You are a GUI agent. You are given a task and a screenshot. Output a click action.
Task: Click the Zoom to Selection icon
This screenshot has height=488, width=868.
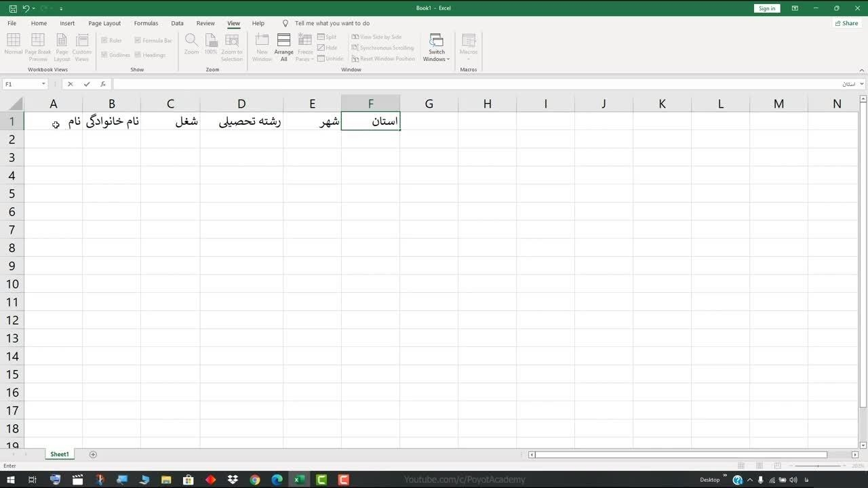[231, 47]
